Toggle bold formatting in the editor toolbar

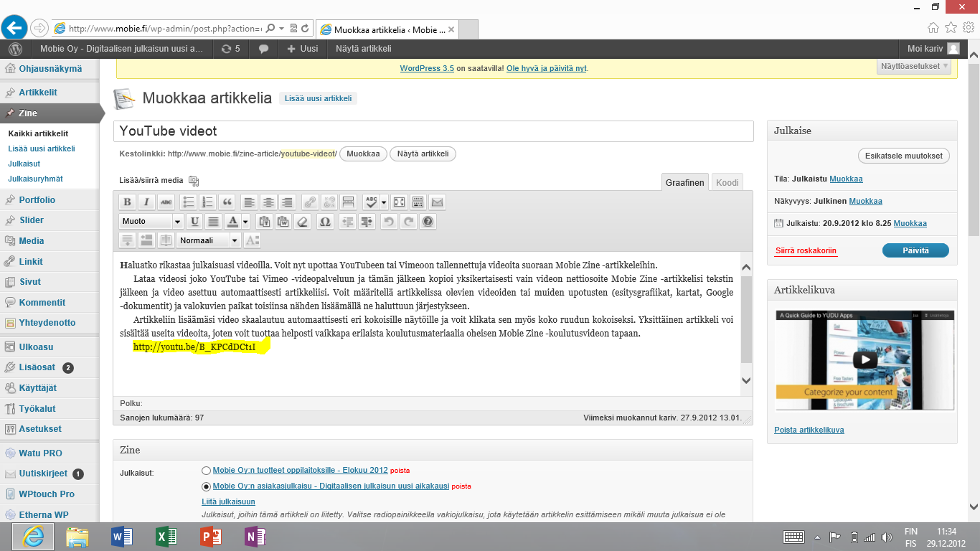(x=127, y=202)
